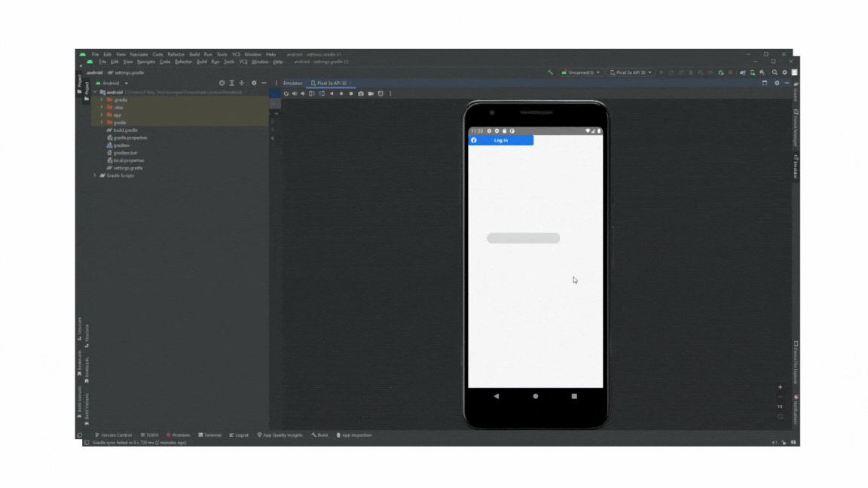Open the Unnamed(3) run configuration dropdown
Image resolution: width=868 pixels, height=488 pixels.
[x=581, y=72]
